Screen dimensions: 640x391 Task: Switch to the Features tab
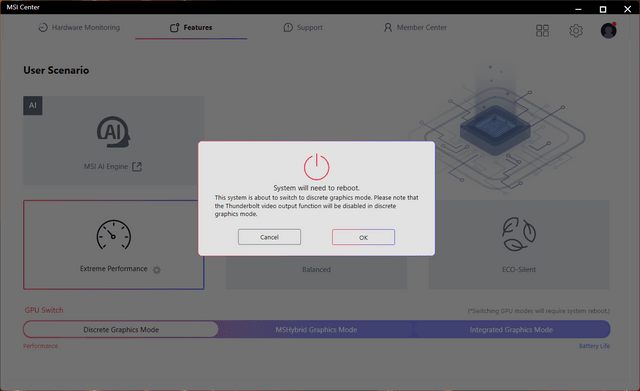pos(191,27)
